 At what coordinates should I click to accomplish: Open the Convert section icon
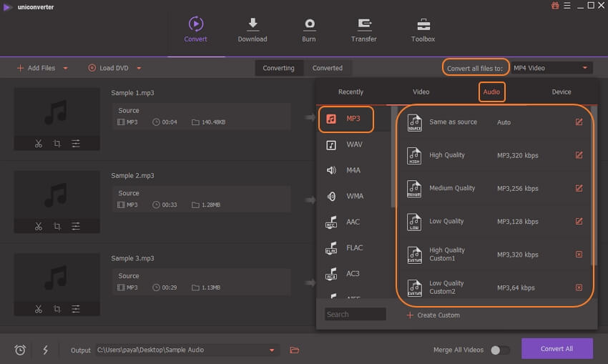[x=196, y=24]
